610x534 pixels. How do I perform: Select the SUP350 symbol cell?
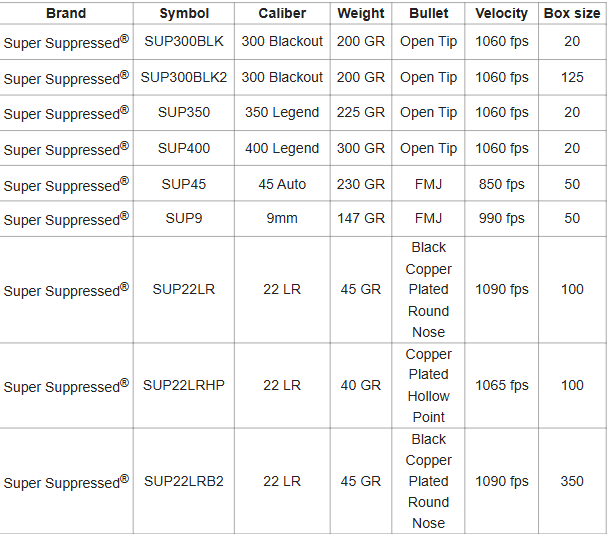tap(184, 112)
